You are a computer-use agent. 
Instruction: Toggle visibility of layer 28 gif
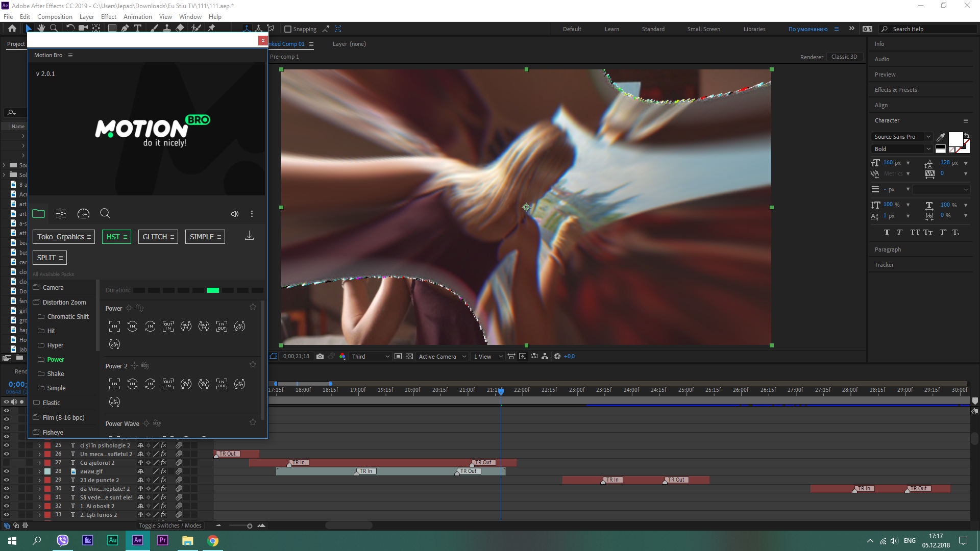coord(7,471)
